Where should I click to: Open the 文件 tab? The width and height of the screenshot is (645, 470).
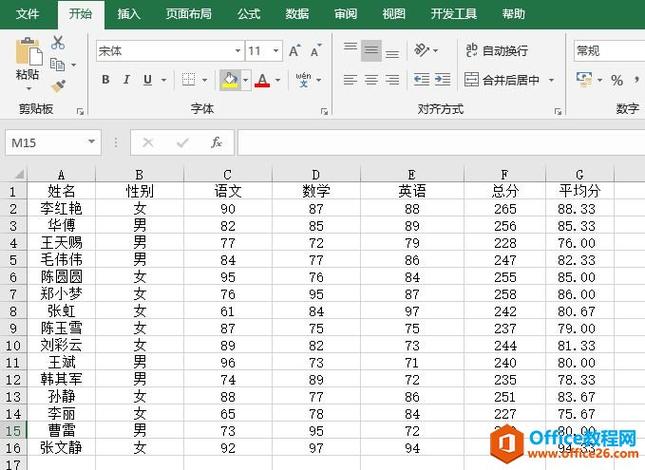click(28, 14)
